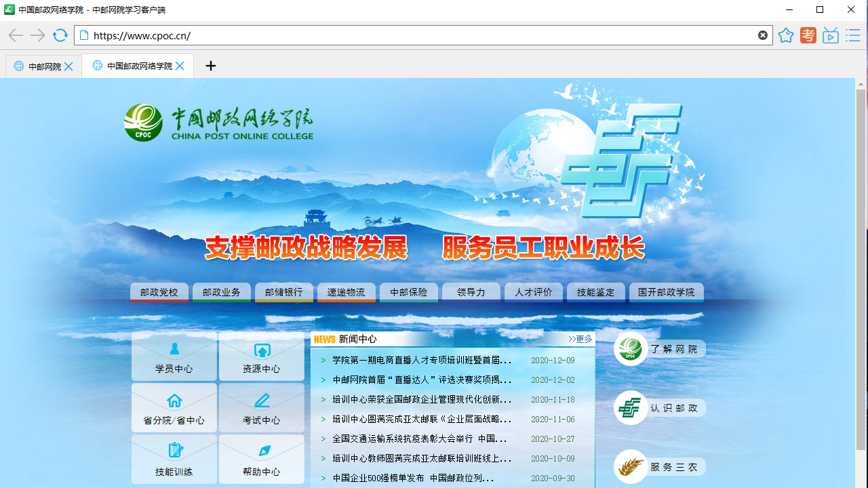Bookmark this page with the star icon
The image size is (868, 488).
pyautogui.click(x=785, y=35)
